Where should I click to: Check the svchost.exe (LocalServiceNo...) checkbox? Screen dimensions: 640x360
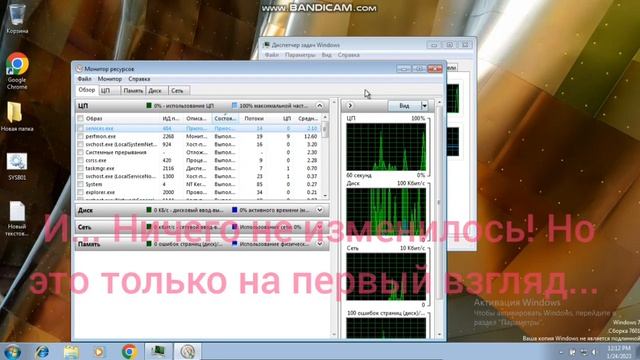80,176
